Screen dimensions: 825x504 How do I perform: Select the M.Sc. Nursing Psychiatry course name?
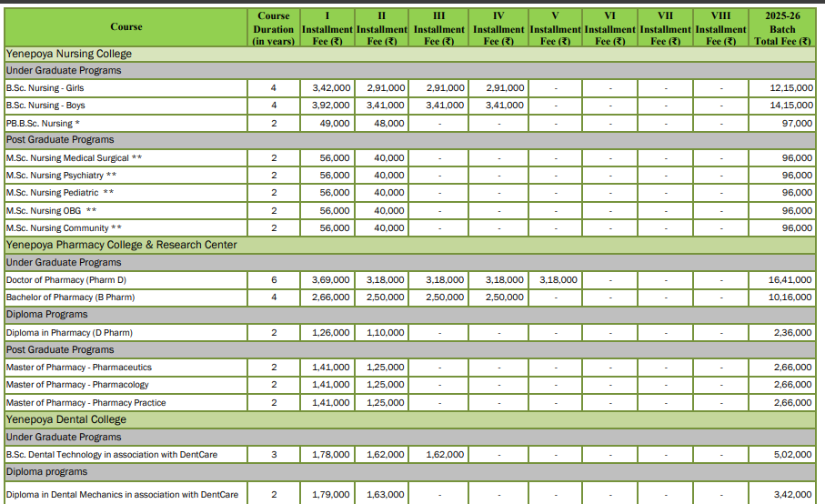pyautogui.click(x=61, y=175)
